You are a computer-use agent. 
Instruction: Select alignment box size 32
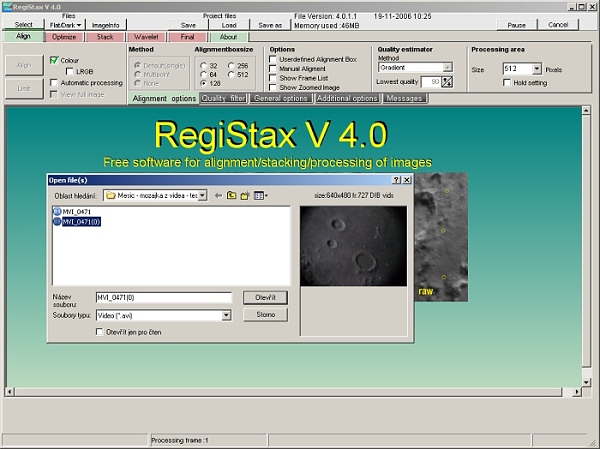pyautogui.click(x=204, y=66)
